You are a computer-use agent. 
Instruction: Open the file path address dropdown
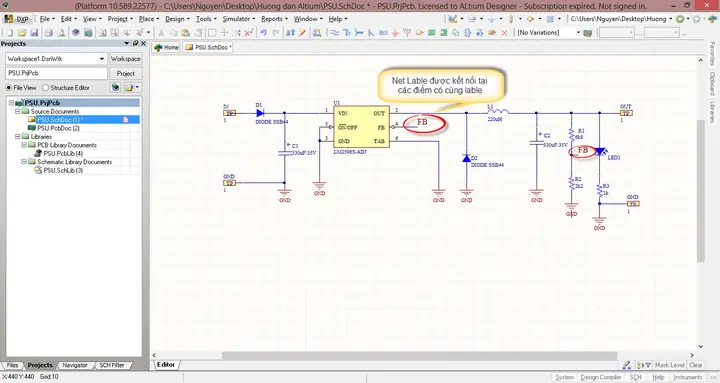coord(670,19)
